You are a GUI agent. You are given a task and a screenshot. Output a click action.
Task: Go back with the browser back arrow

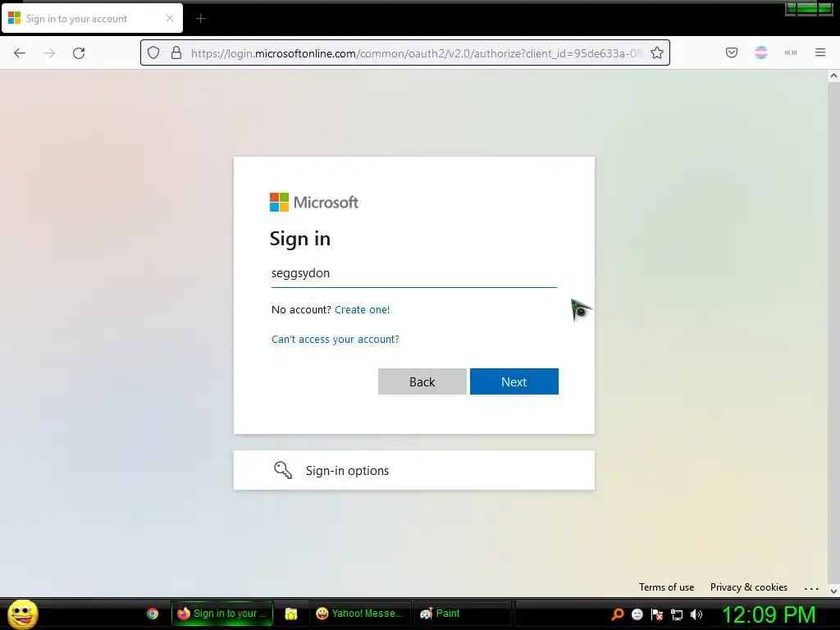(x=20, y=53)
